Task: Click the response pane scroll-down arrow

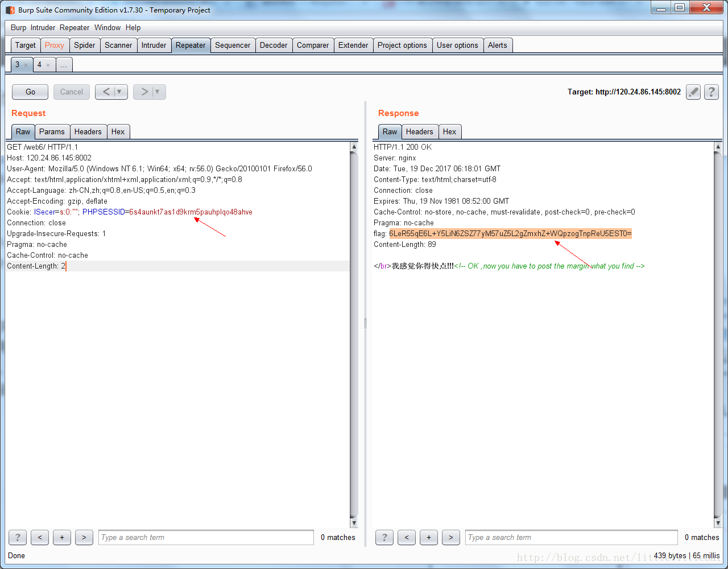Action: tap(718, 523)
